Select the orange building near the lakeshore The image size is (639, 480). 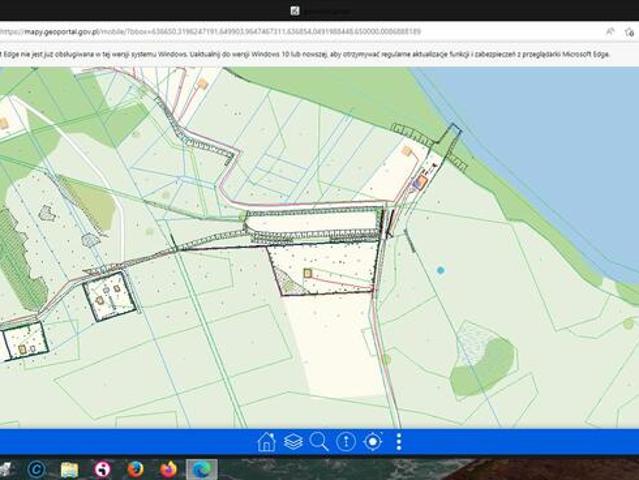tap(422, 182)
